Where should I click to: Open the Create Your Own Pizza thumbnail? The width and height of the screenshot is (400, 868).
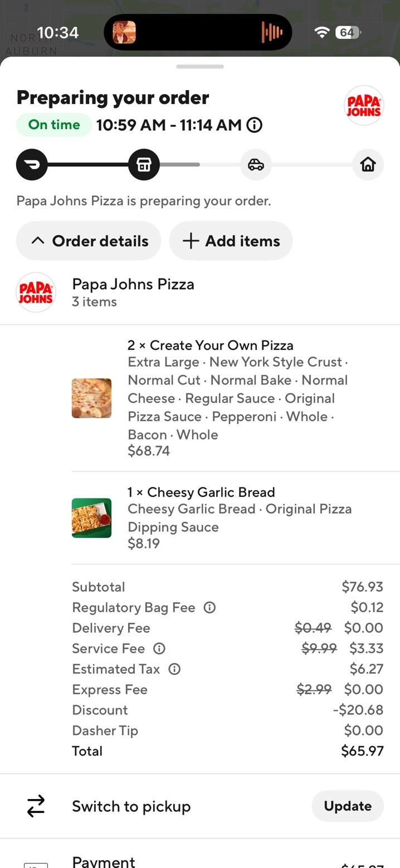pos(91,398)
